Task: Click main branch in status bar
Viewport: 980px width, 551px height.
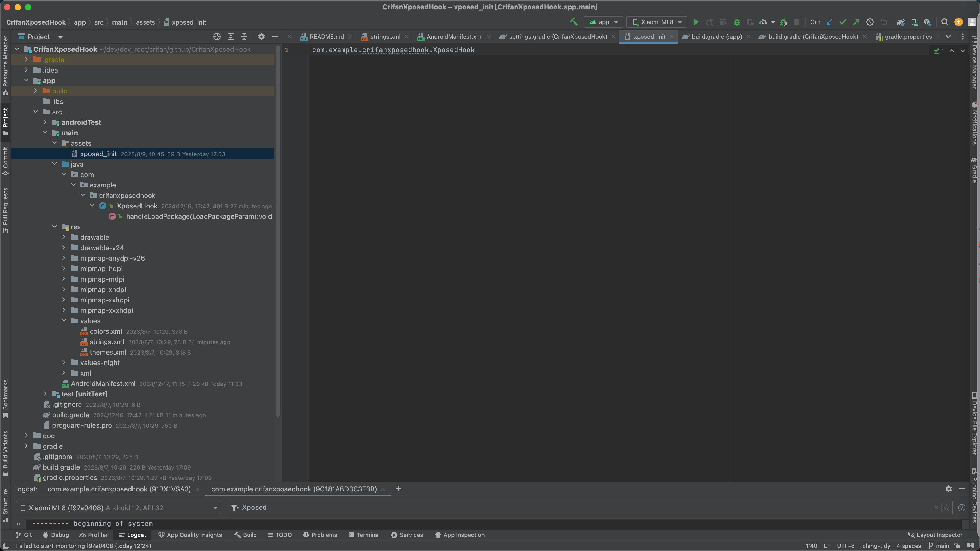Action: 939,546
